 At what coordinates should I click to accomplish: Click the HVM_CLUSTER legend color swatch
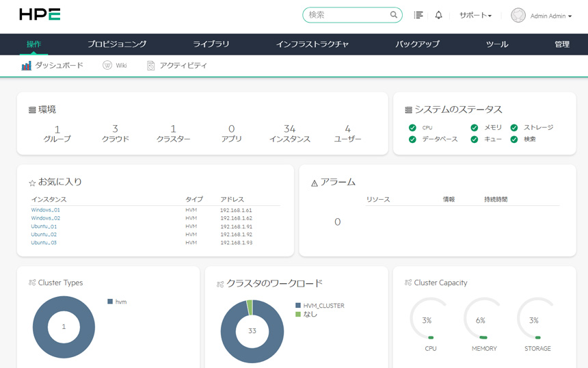(298, 305)
